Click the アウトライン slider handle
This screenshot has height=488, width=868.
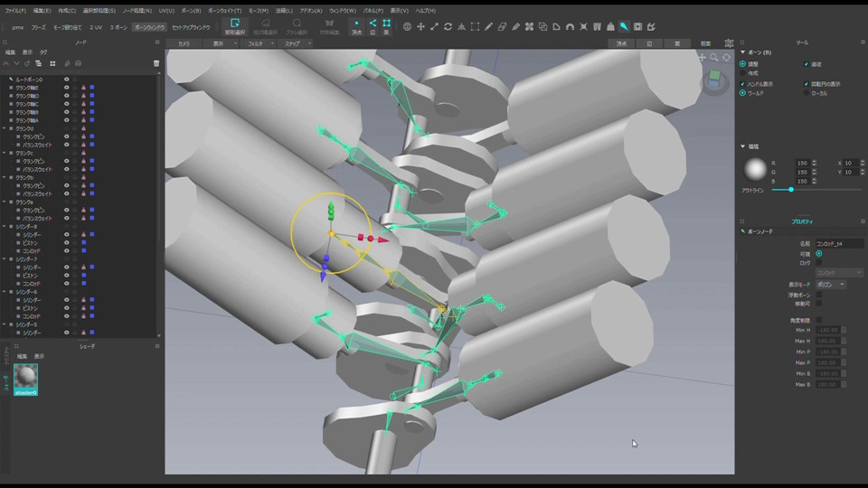791,190
